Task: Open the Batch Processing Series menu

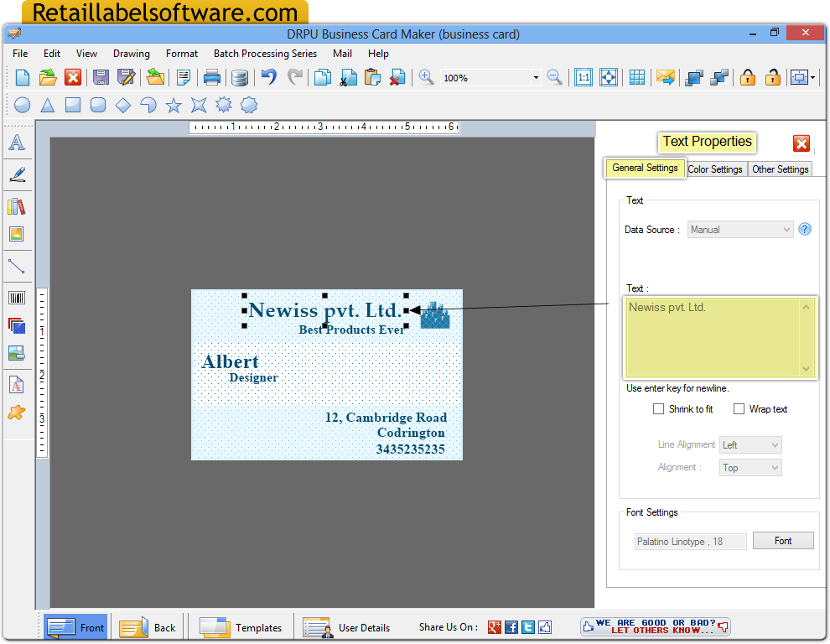Action: coord(265,53)
